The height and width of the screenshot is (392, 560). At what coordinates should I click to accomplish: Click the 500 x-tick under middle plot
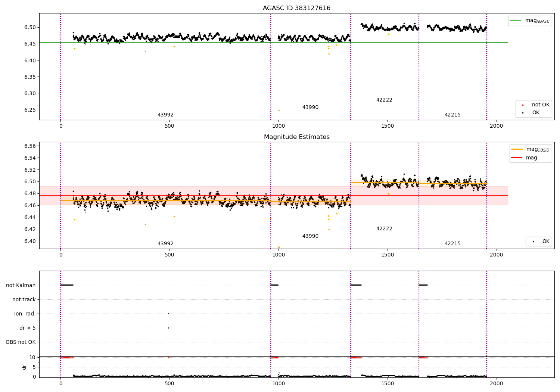tap(169, 255)
